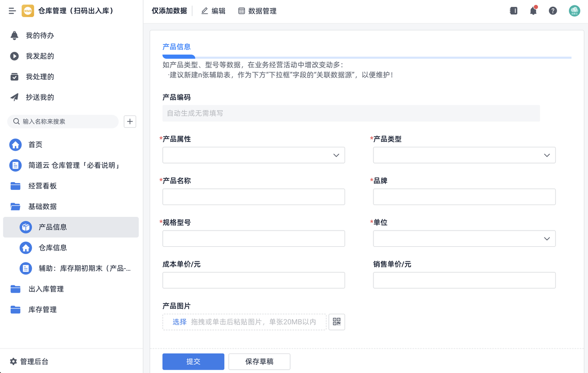The width and height of the screenshot is (588, 373).
Task: Switch to 数据管理 in the top bar
Action: tap(262, 10)
